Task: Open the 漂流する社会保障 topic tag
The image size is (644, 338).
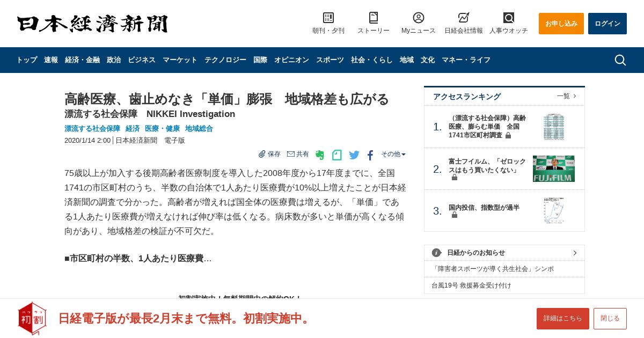Action: (92, 129)
